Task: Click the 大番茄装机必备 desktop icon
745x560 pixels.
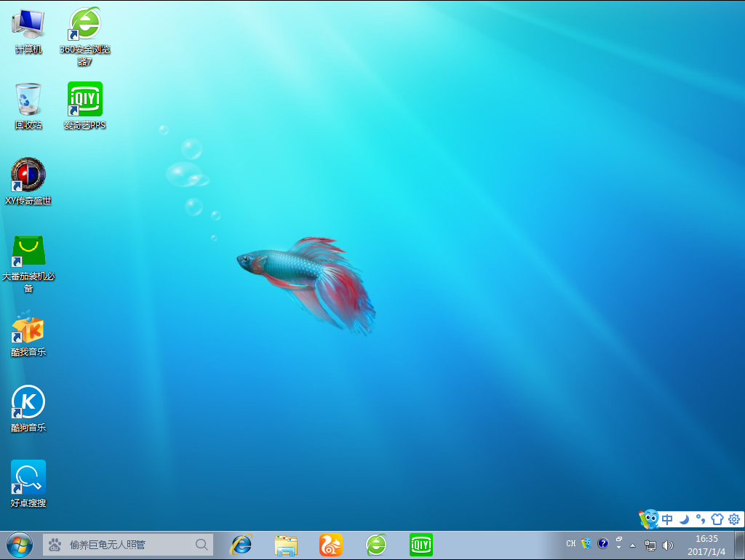Action: (x=28, y=263)
